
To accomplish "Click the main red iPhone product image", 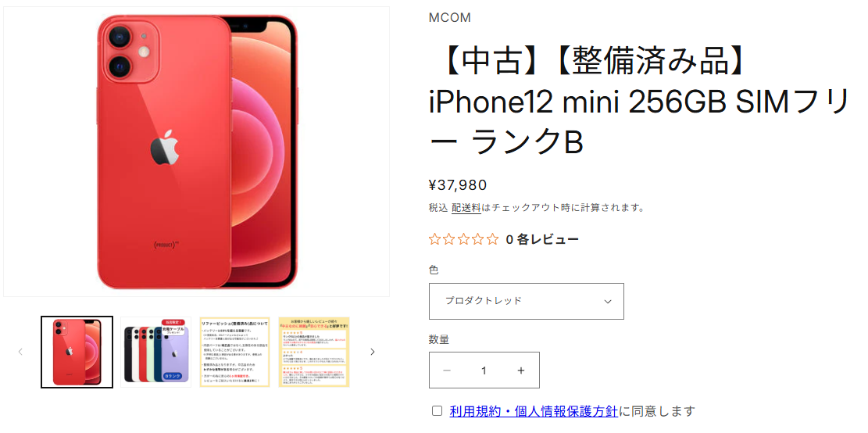I will coord(197,152).
